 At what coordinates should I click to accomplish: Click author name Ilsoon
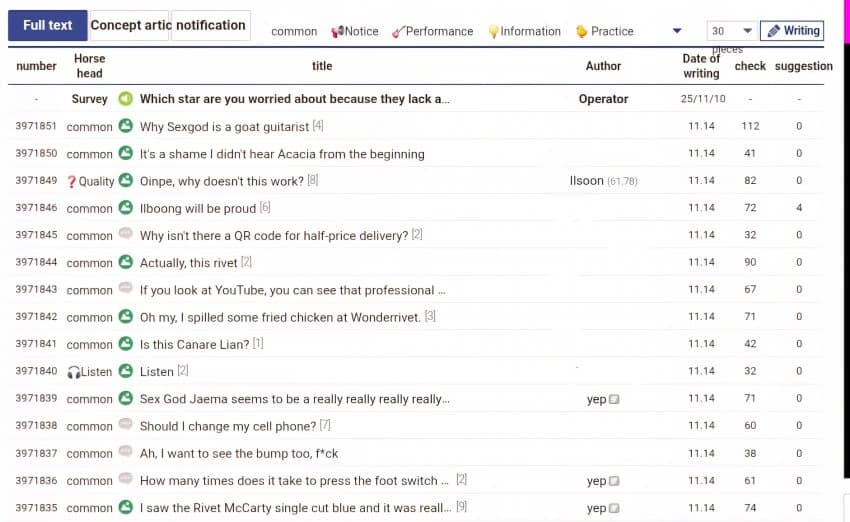click(586, 181)
